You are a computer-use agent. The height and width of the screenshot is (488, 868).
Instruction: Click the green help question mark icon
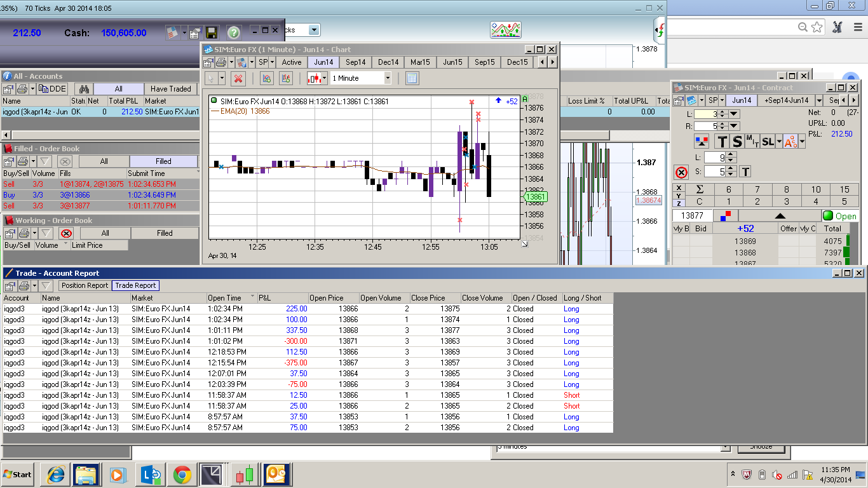tap(233, 32)
